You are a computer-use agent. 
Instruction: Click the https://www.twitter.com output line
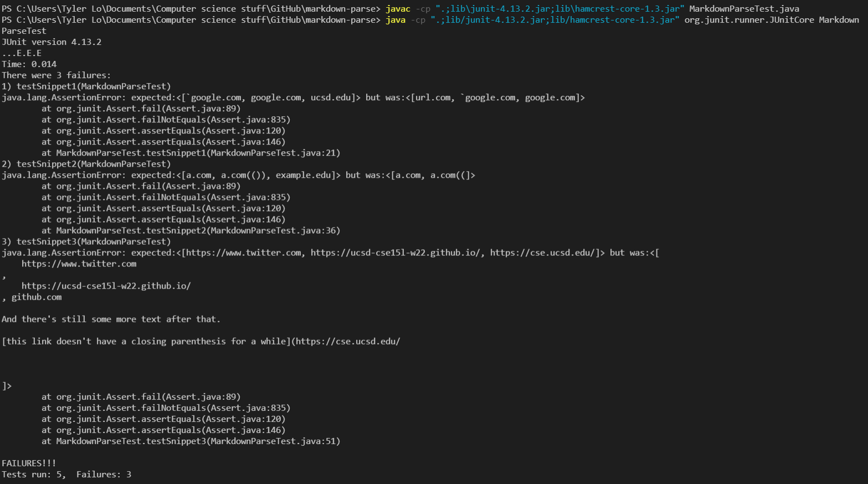pos(79,264)
